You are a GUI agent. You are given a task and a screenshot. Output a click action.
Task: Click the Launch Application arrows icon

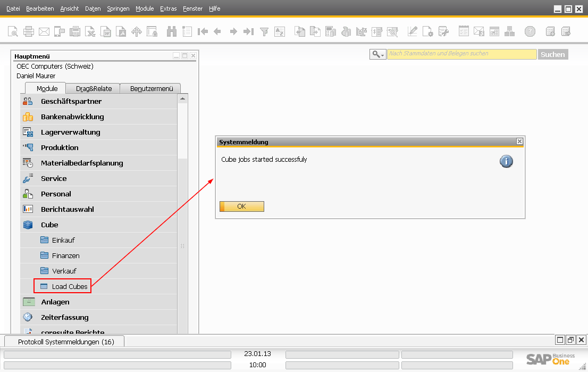137,31
